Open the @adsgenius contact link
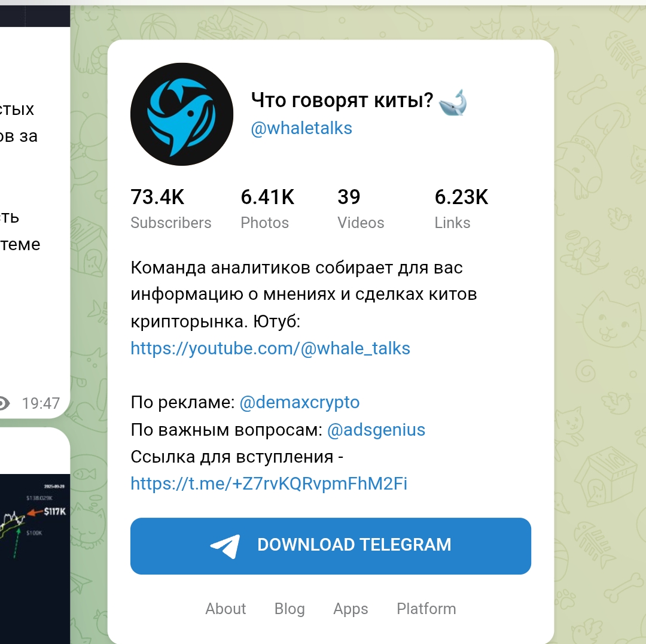646x644 pixels. [376, 430]
